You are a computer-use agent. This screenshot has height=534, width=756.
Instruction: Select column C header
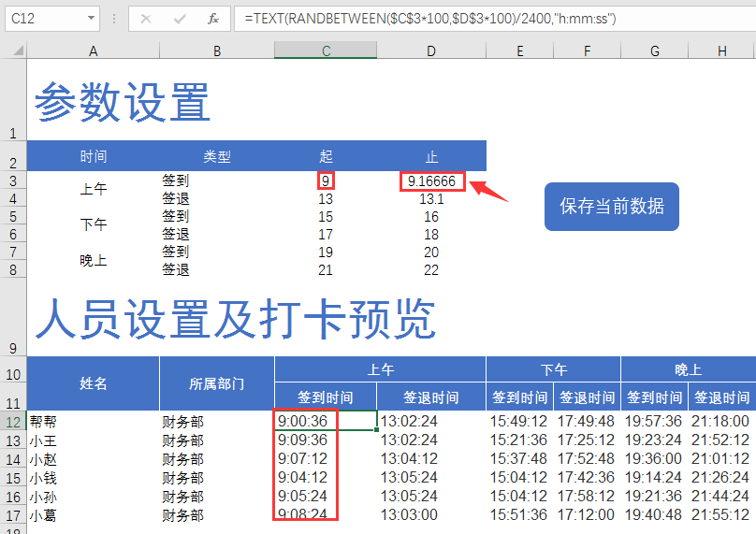[x=326, y=51]
